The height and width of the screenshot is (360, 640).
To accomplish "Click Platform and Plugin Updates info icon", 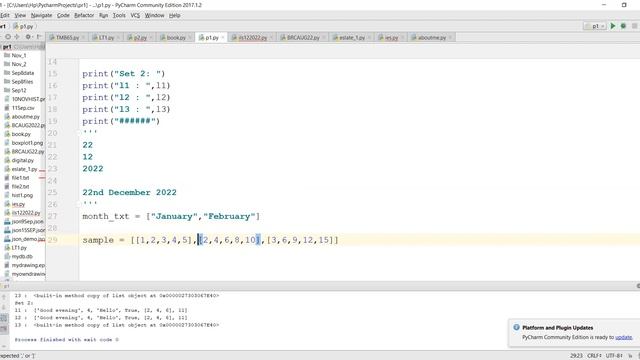I will [x=516, y=327].
